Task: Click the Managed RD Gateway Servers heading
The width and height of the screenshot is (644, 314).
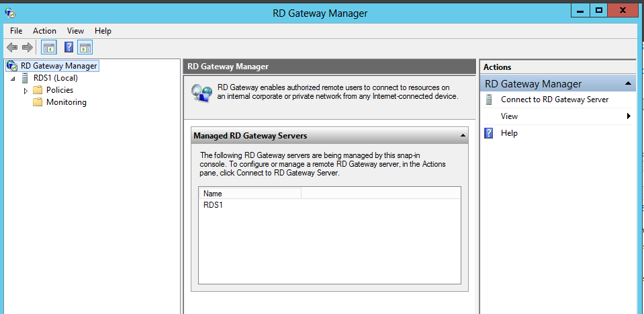Action: (250, 136)
